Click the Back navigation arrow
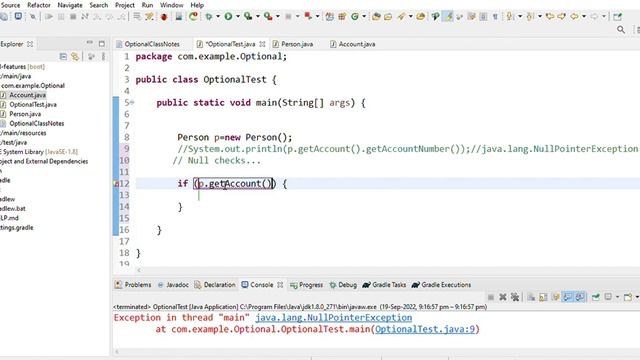This screenshot has width=640, height=360. 574,16
